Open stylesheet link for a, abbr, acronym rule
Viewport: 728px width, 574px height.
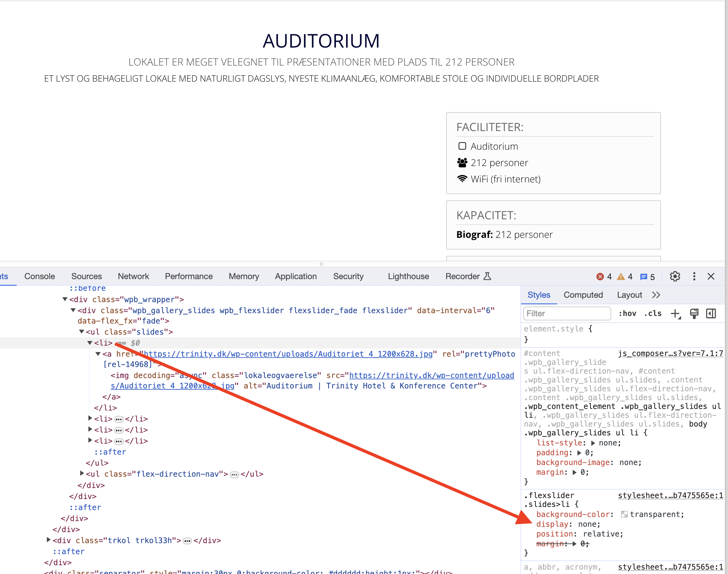(671, 567)
